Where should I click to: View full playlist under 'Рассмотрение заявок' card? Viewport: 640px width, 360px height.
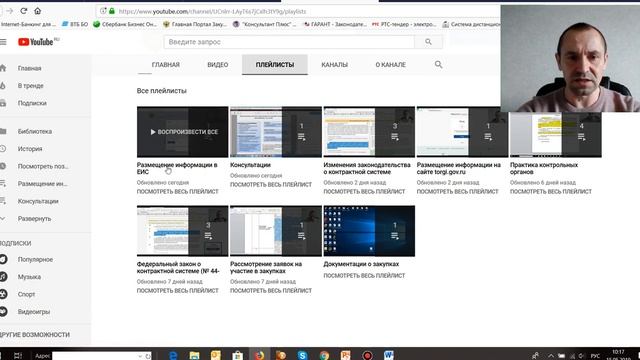coord(271,291)
